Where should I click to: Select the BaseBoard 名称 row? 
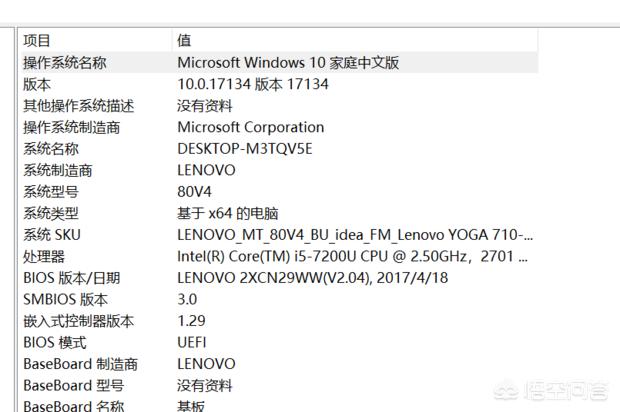pyautogui.click(x=74, y=406)
